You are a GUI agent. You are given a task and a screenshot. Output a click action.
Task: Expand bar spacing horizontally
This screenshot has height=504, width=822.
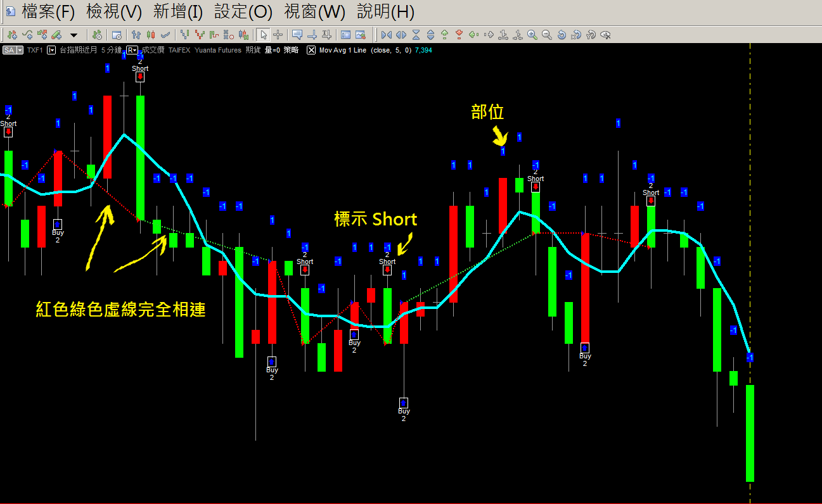401,35
